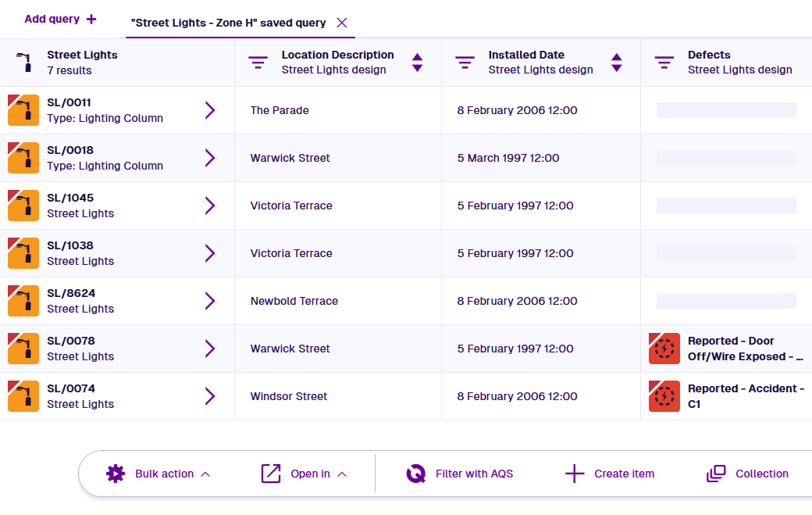Toggle sort order on Installed Date column
Viewport: 812px width, 515px height.
pos(617,63)
